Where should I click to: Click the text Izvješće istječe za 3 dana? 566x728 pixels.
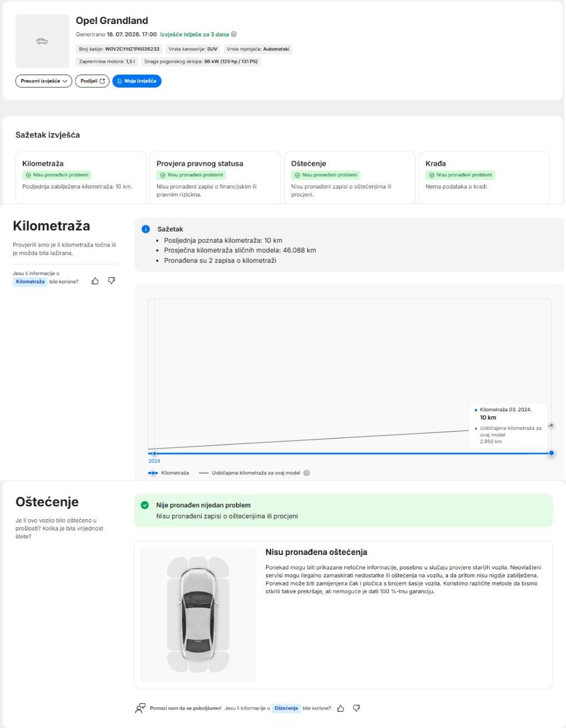[194, 35]
